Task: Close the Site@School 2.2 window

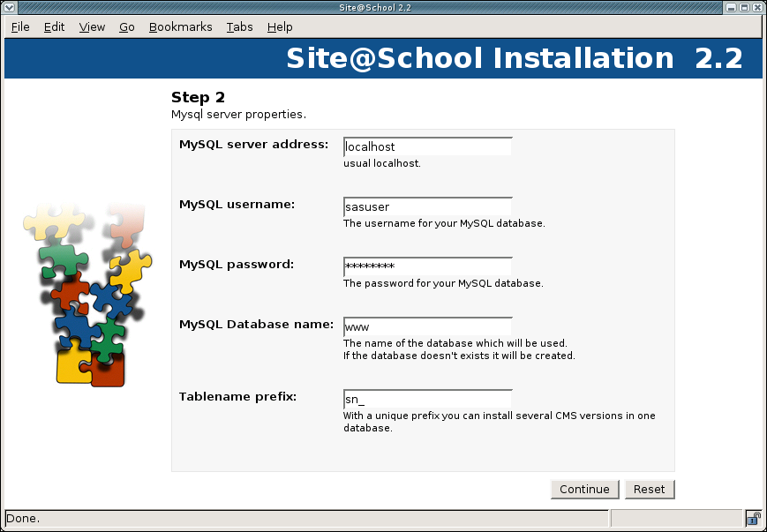Action: pos(756,7)
